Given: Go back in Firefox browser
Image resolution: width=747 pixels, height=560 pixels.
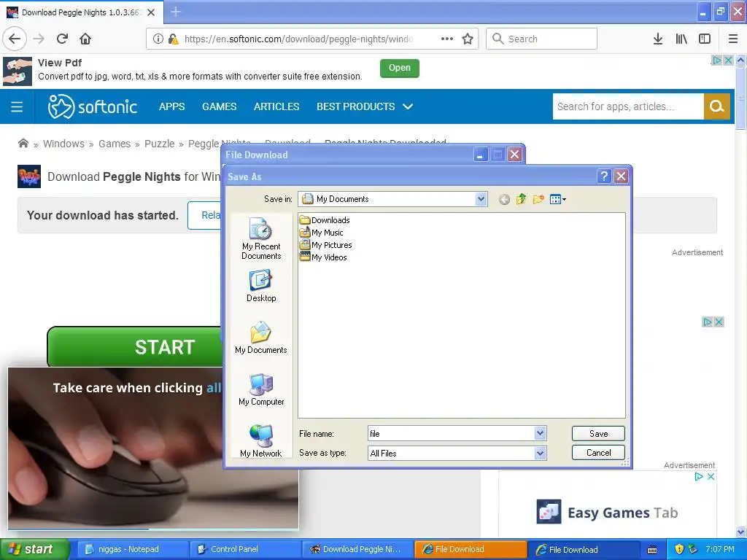Looking at the screenshot, I should coord(15,39).
